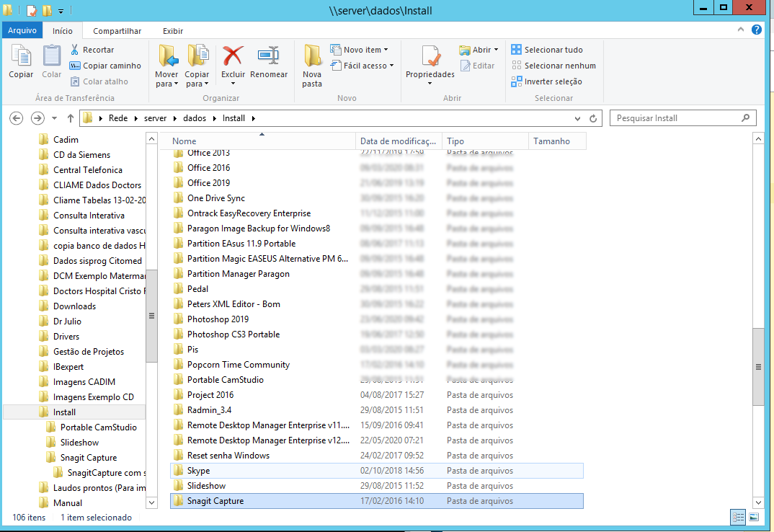This screenshot has width=774, height=532.
Task: Select the Reset senha Windows folder
Action: 377,456
